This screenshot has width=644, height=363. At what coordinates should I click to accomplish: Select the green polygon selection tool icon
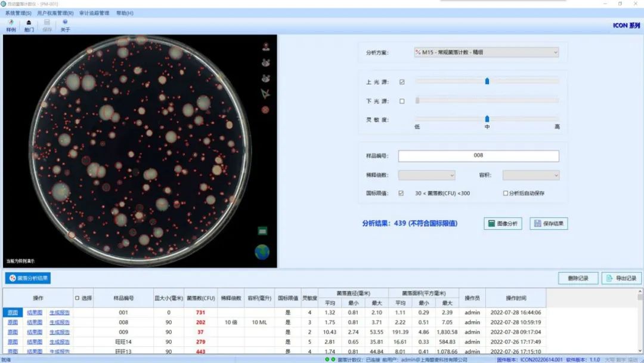pos(265,94)
